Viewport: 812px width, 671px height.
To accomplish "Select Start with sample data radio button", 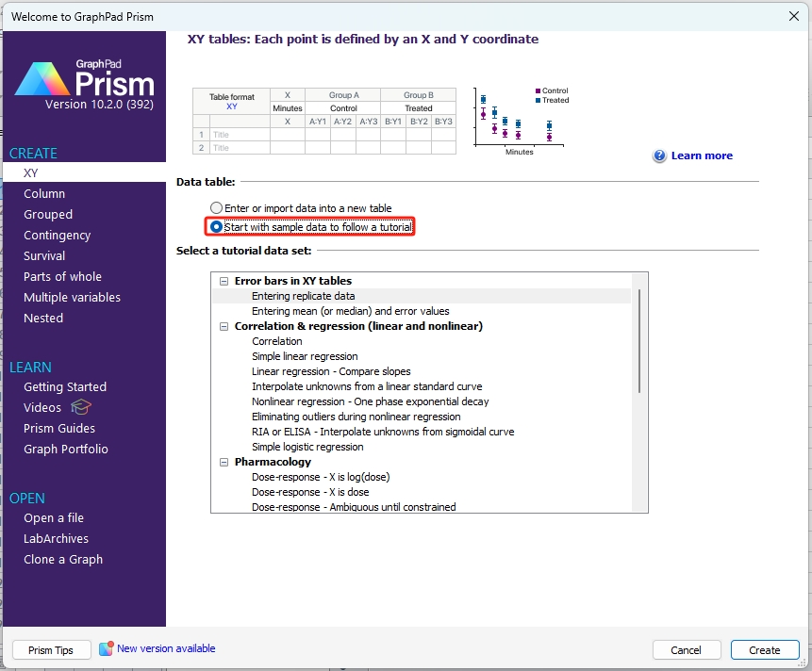I will coord(217,226).
